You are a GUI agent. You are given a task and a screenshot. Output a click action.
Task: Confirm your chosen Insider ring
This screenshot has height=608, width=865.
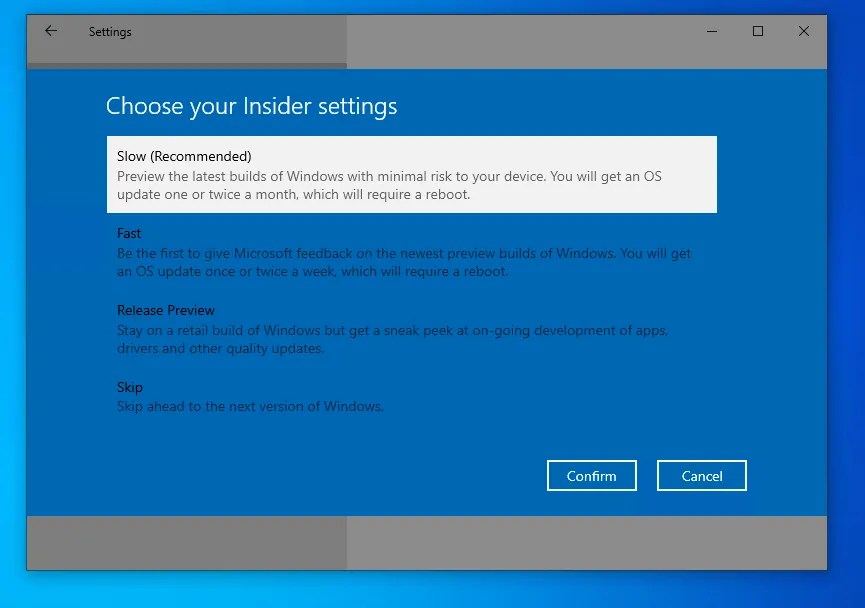pyautogui.click(x=591, y=475)
